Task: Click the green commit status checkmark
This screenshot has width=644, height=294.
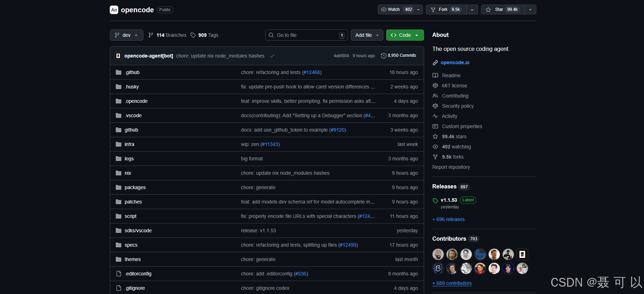Action: tap(272, 56)
